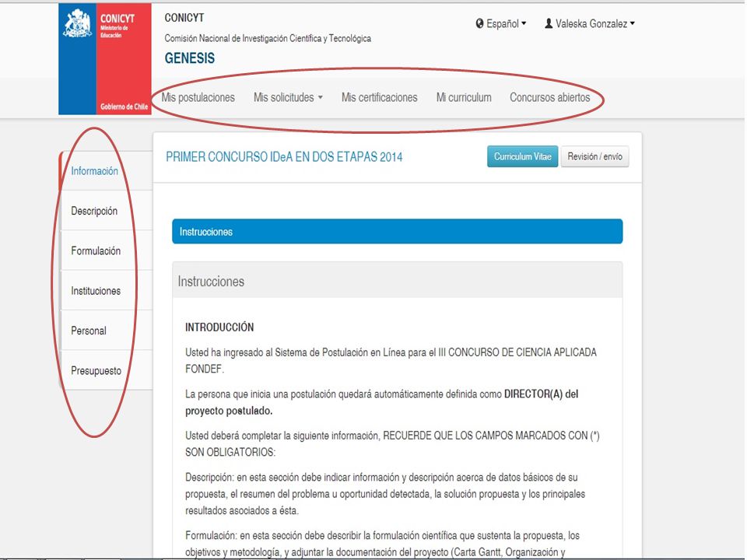The width and height of the screenshot is (747, 560).
Task: Click the globe icon beside Español
Action: pyautogui.click(x=480, y=23)
